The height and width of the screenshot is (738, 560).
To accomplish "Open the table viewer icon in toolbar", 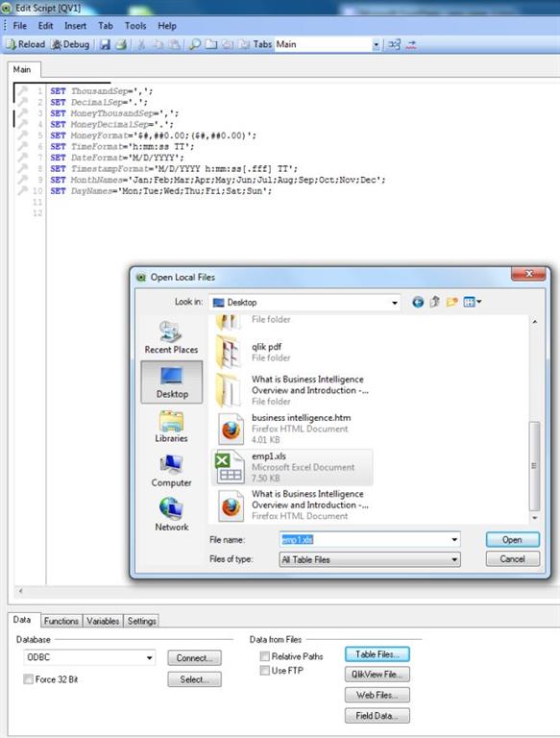I will click(395, 45).
